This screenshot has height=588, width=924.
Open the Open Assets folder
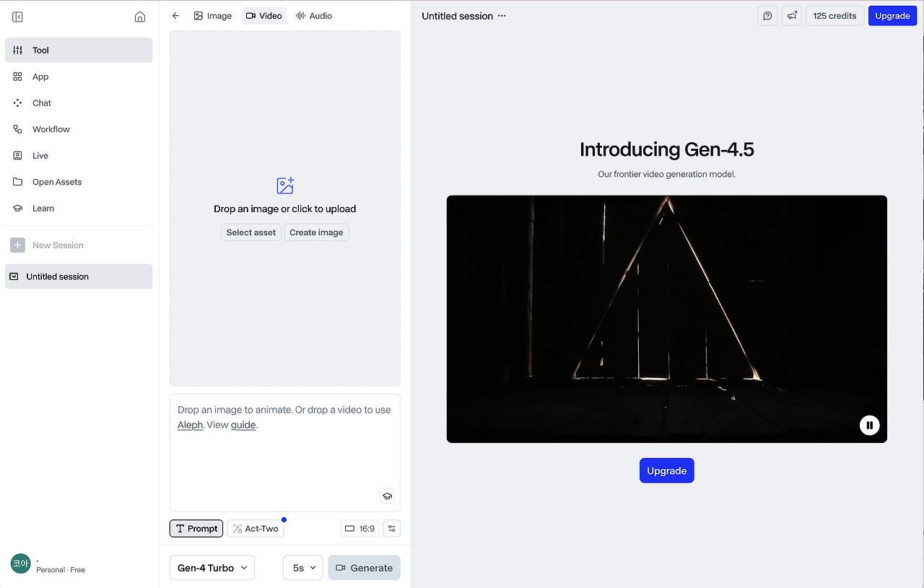tap(79, 182)
